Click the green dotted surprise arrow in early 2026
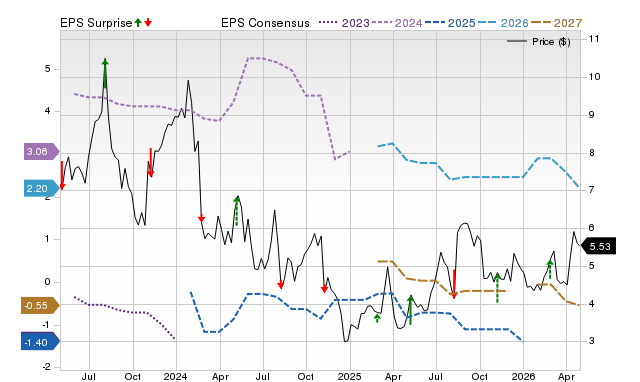640x382 pixels. (549, 269)
